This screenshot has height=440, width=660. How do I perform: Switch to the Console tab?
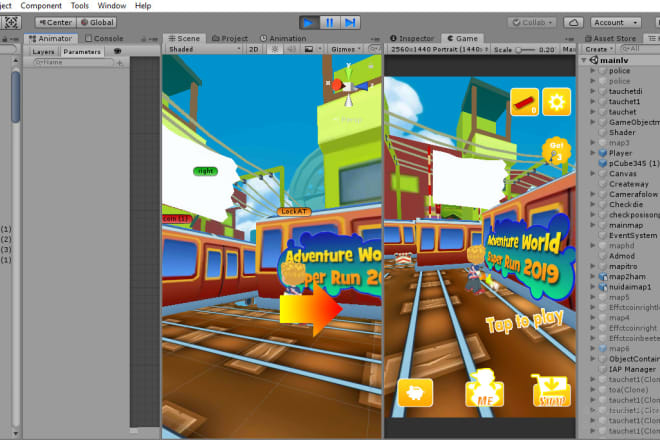(x=104, y=38)
